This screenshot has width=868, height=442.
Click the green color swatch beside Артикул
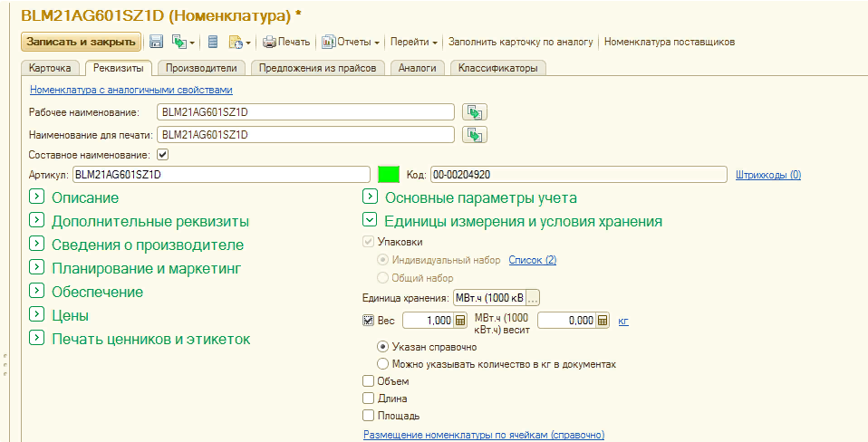coord(389,175)
